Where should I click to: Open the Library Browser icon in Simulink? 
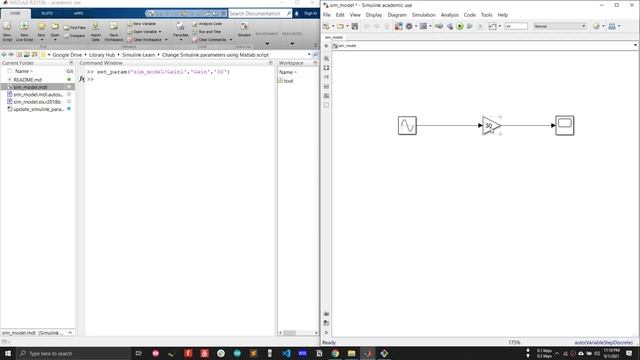398,26
